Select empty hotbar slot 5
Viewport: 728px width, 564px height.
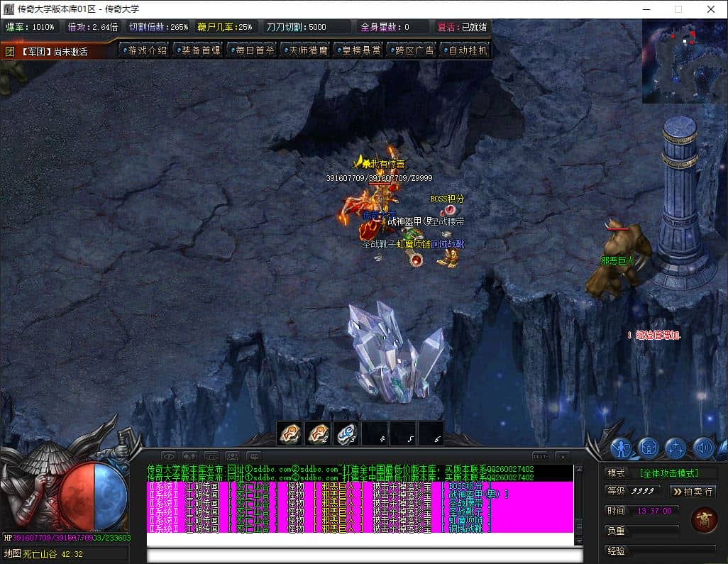pos(403,434)
